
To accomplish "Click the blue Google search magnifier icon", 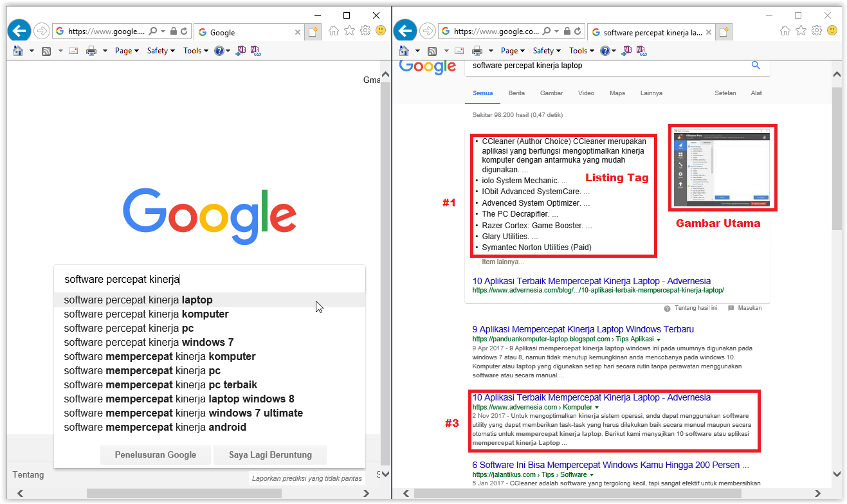I will 756,66.
